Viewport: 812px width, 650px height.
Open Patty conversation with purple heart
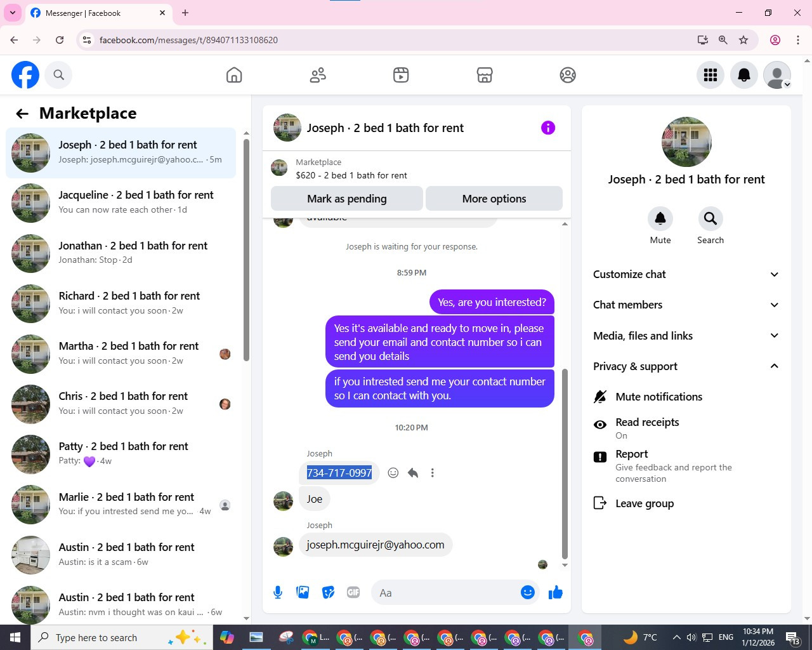pyautogui.click(x=121, y=454)
